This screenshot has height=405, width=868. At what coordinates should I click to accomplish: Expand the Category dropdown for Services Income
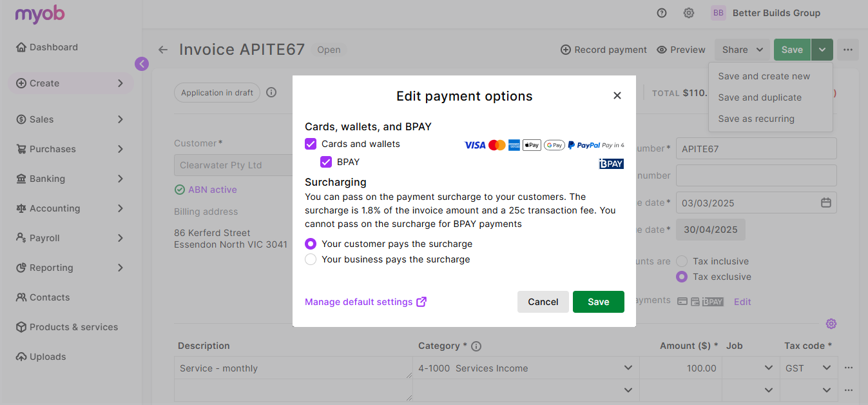pos(628,368)
